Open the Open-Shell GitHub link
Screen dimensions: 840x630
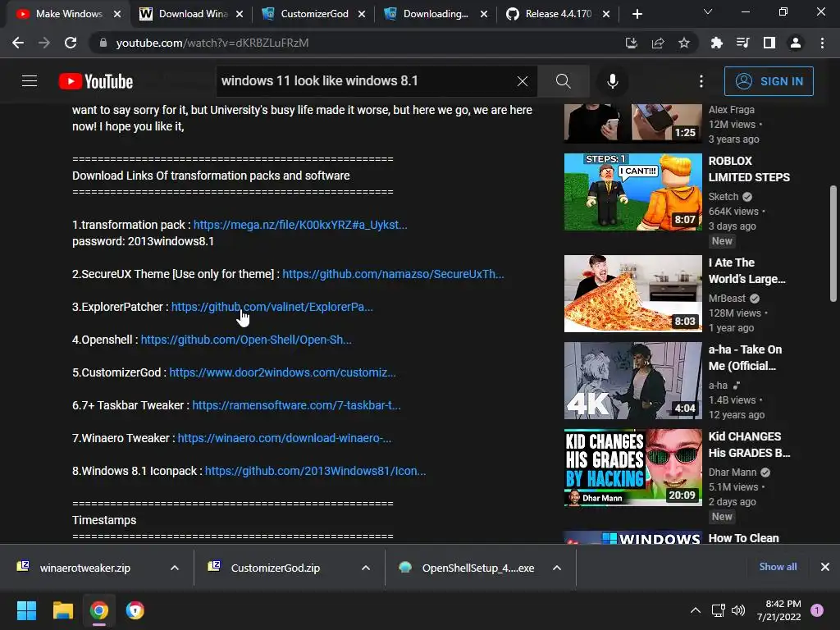click(246, 340)
